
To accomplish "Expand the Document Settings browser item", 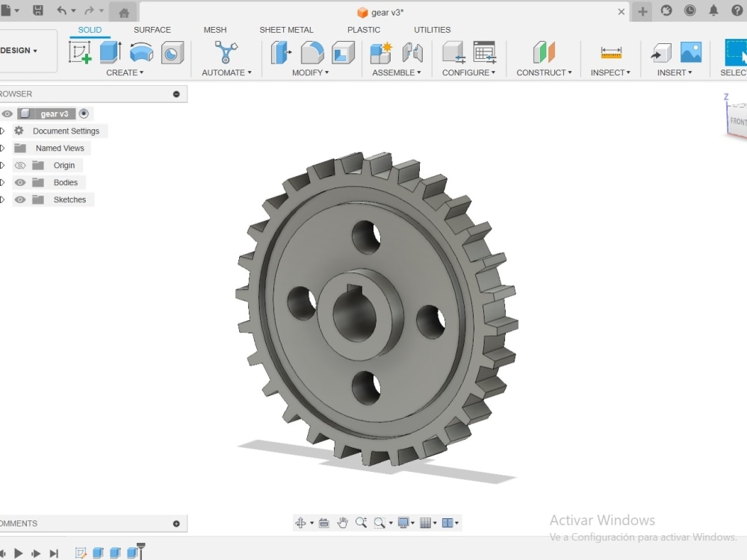I will (4, 131).
